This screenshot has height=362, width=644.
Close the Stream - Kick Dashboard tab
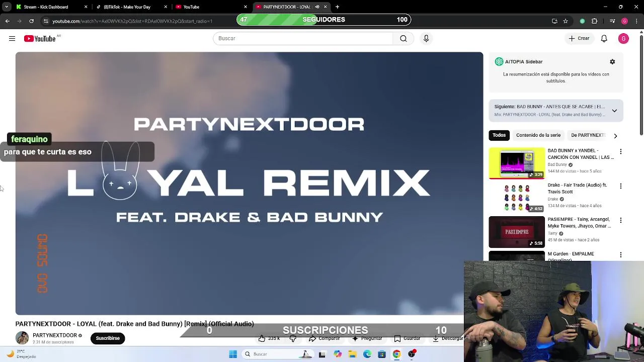pos(86,7)
